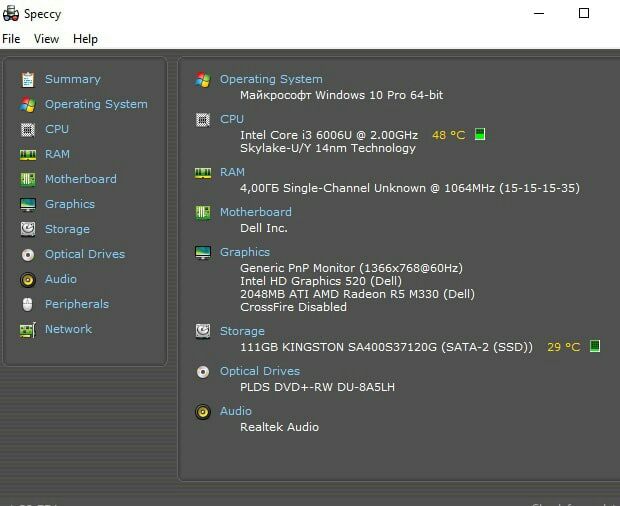This screenshot has height=506, width=620.
Task: Follow the Operating System heading link in summary
Action: click(x=271, y=79)
